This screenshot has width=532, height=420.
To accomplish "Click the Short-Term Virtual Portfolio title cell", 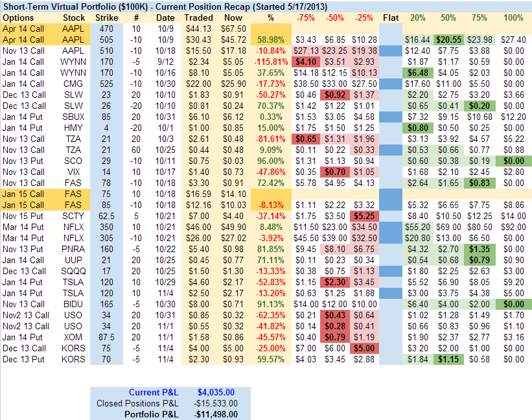I will coord(130,6).
